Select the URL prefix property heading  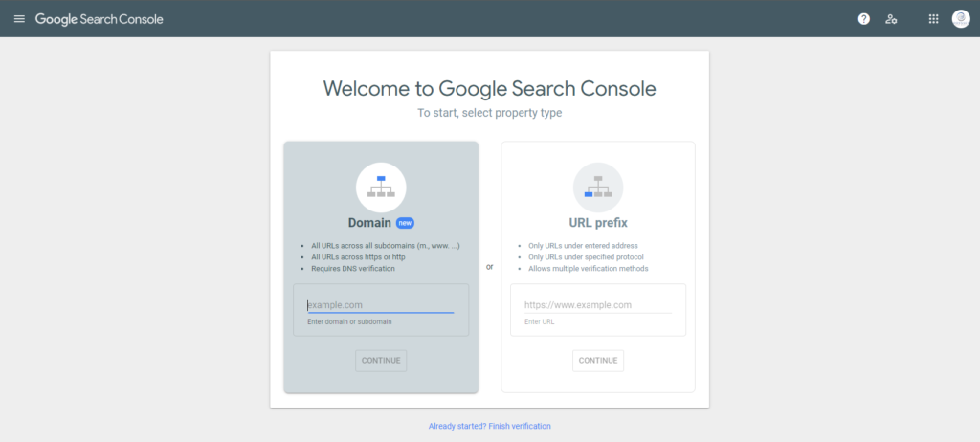coord(598,223)
